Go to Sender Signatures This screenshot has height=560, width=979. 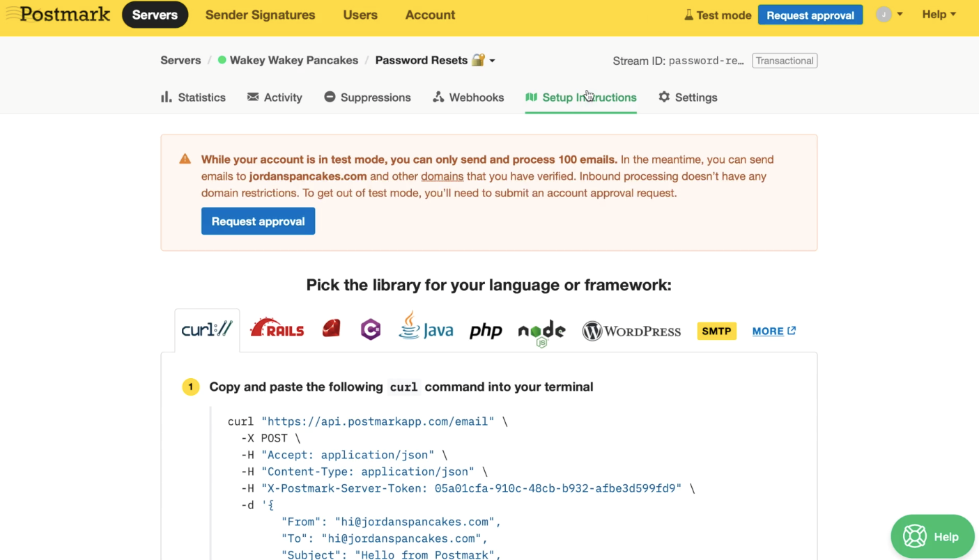260,15
